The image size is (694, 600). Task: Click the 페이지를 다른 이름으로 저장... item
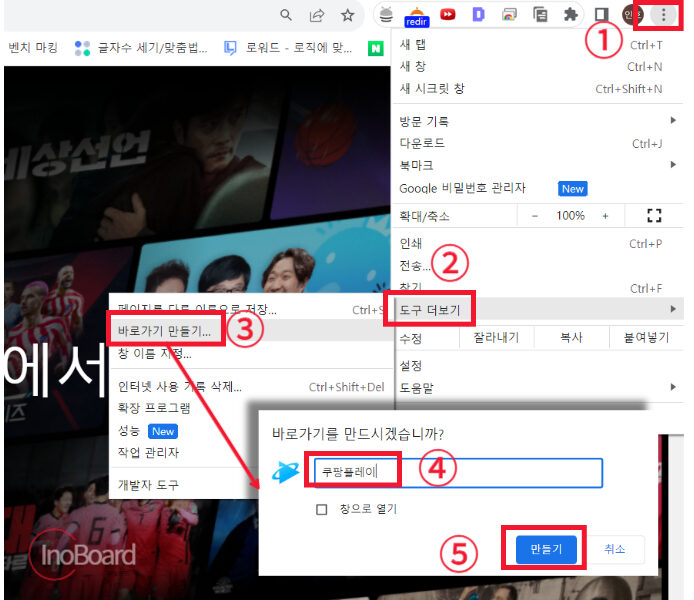tap(251, 309)
